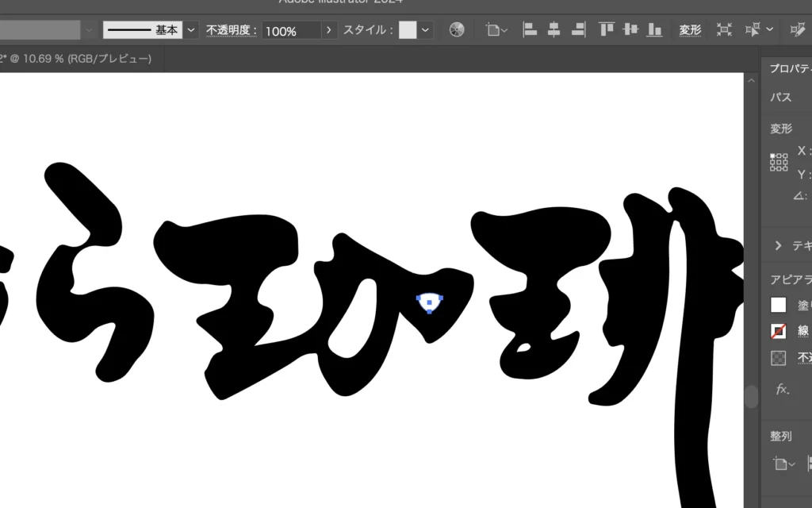Switch to the Properties panel tab
This screenshot has height=508, width=812.
coord(790,68)
